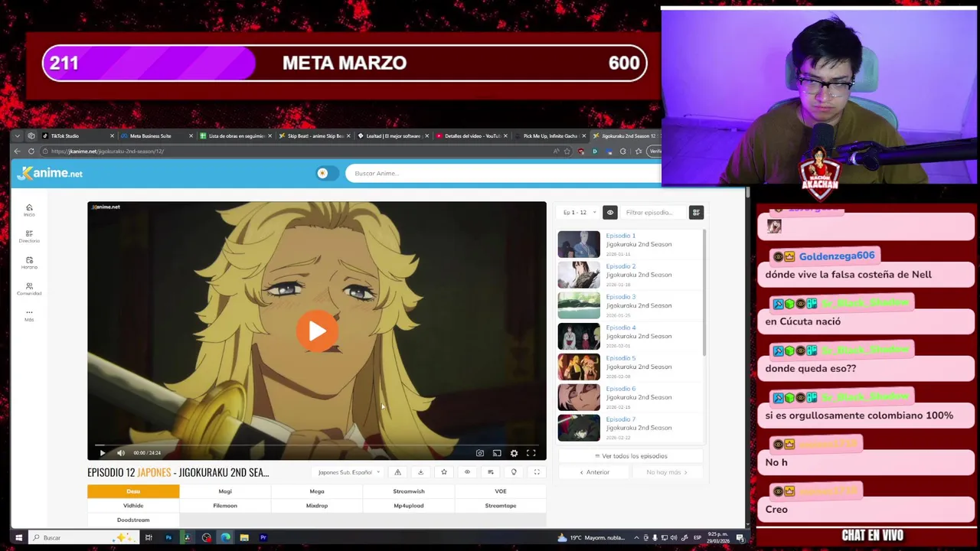Image resolution: width=980 pixels, height=551 pixels.
Task: Mute the video player volume
Action: (x=120, y=453)
